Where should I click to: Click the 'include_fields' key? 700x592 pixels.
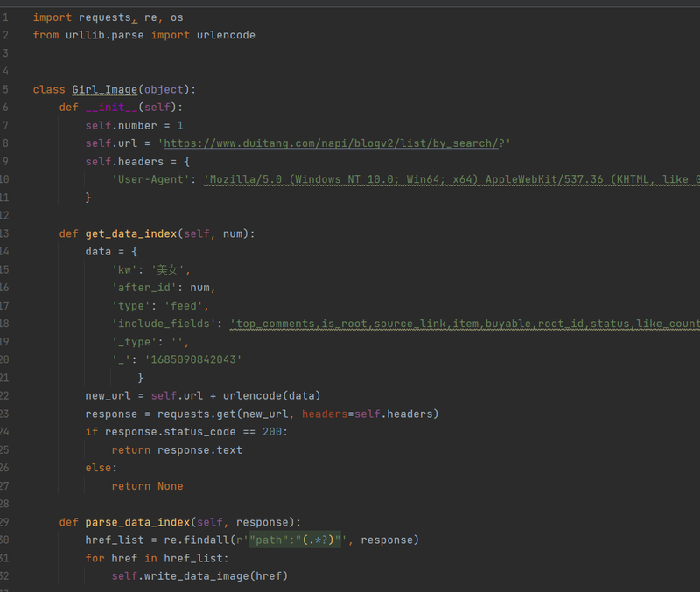tap(164, 324)
